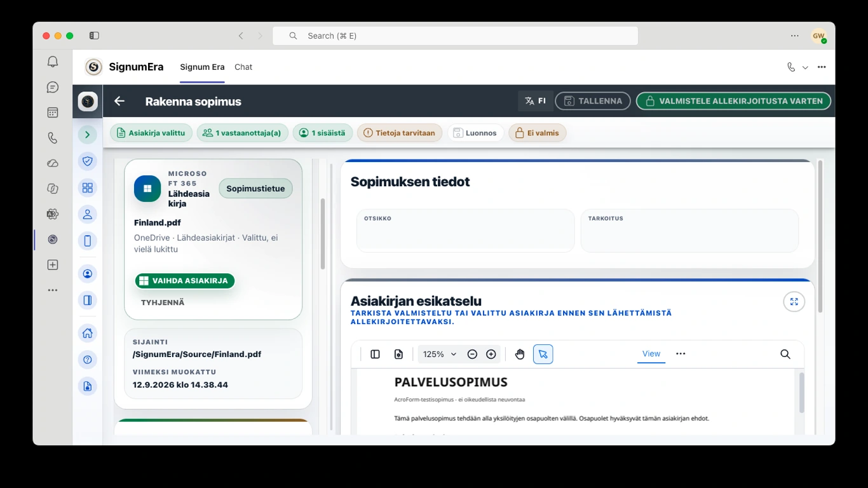Click the Sopimustietue chip
The height and width of the screenshot is (488, 868).
[x=255, y=189]
